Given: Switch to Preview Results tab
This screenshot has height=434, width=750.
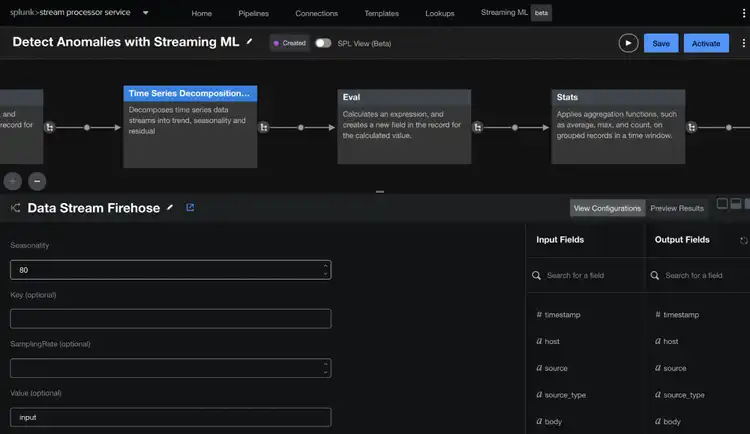Looking at the screenshot, I should click(677, 208).
